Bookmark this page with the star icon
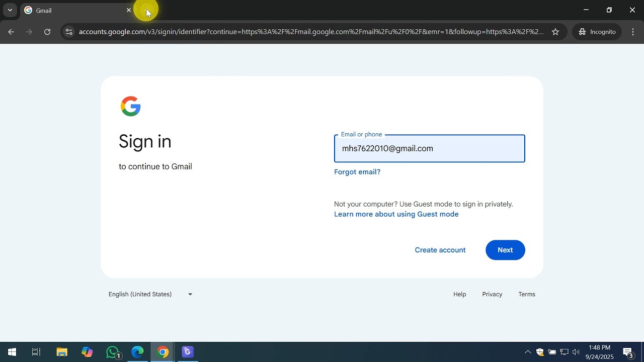 (x=555, y=32)
